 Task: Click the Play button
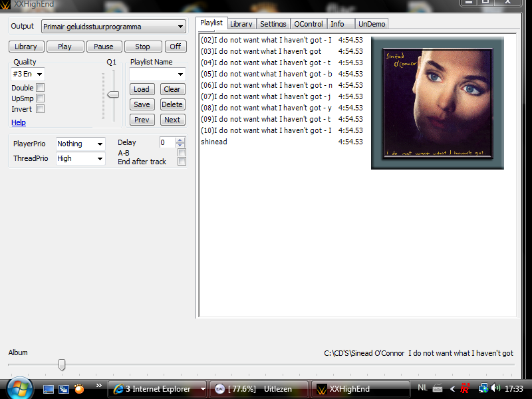pyautogui.click(x=65, y=47)
